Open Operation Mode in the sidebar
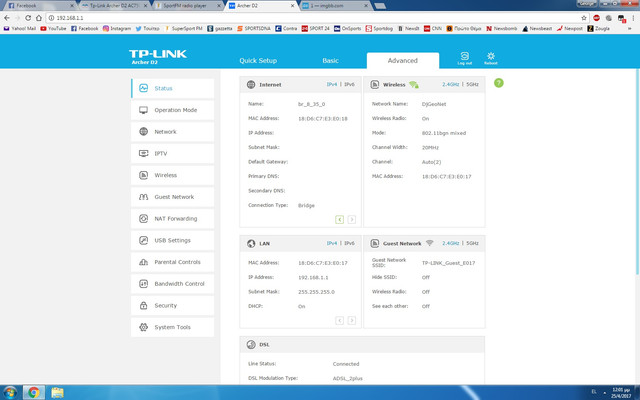Image resolution: width=640 pixels, height=400 pixels. 172,110
